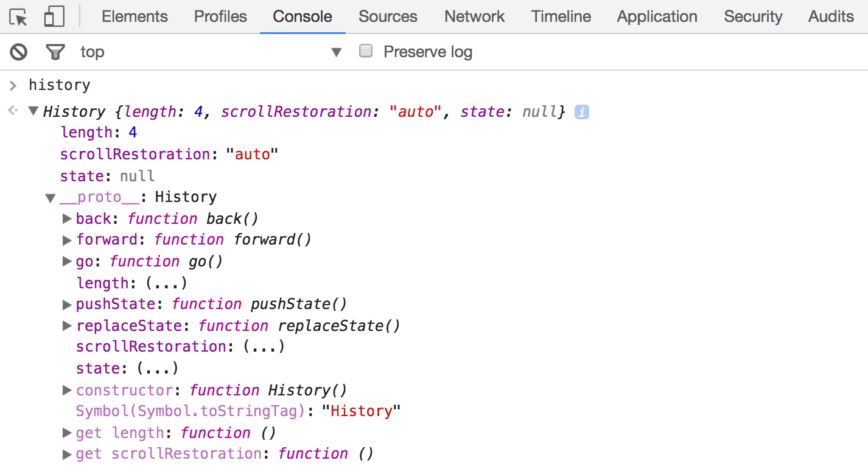Collapse the History object root triangle

[33, 112]
